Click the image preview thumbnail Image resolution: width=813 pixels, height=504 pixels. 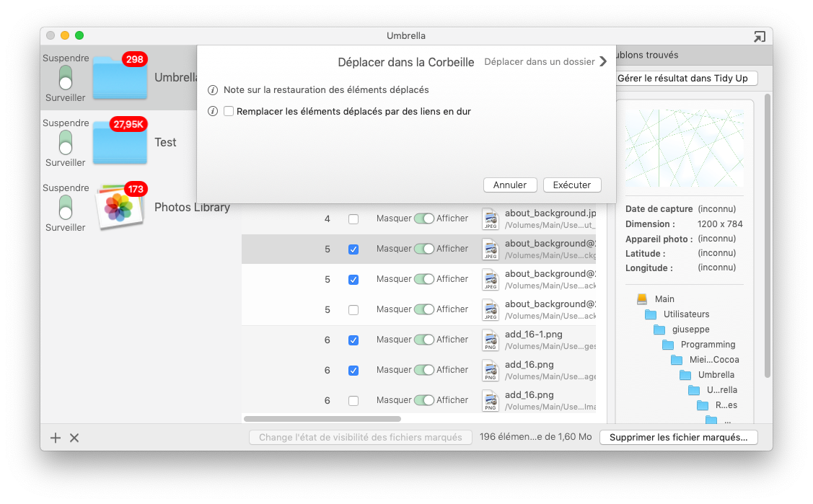coord(685,148)
